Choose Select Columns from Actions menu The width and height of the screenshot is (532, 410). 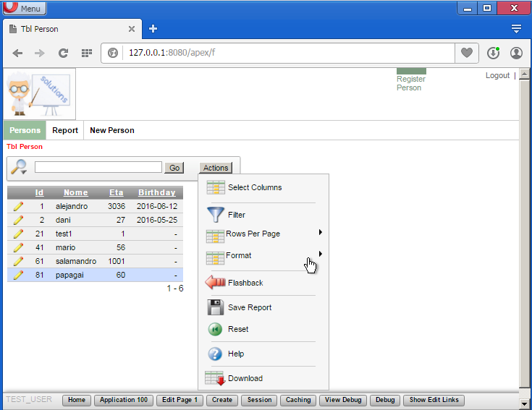coord(255,187)
